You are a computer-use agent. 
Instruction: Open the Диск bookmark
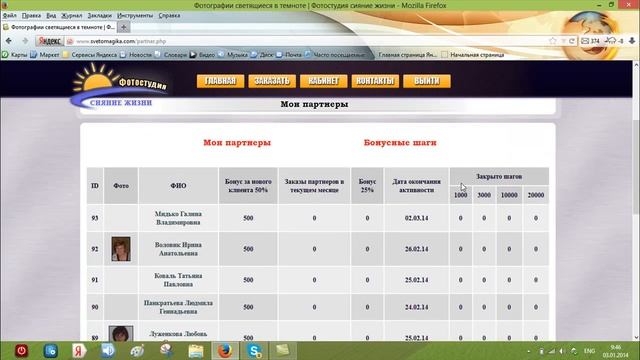[262, 55]
